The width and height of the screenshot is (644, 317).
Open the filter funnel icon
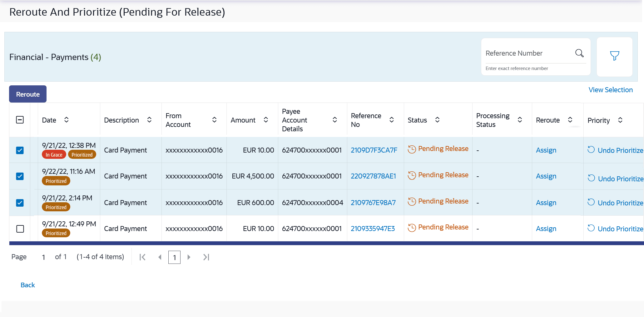[x=614, y=56]
